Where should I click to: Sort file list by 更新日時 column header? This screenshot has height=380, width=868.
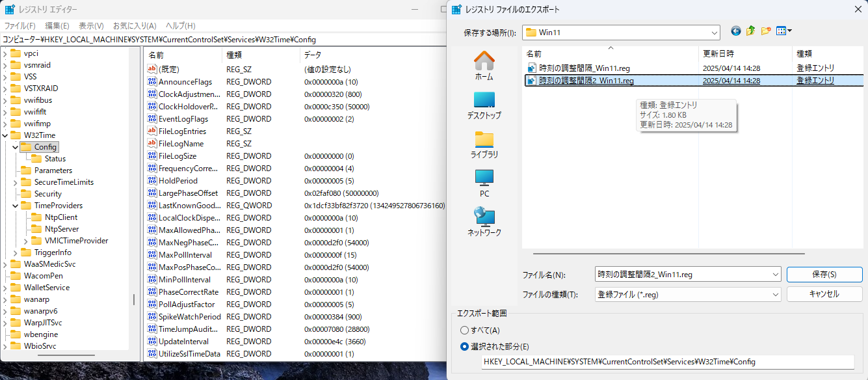pos(746,53)
